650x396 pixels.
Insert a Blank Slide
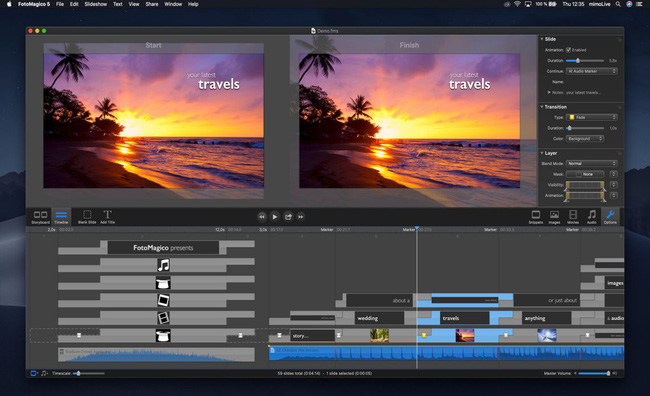pyautogui.click(x=87, y=216)
